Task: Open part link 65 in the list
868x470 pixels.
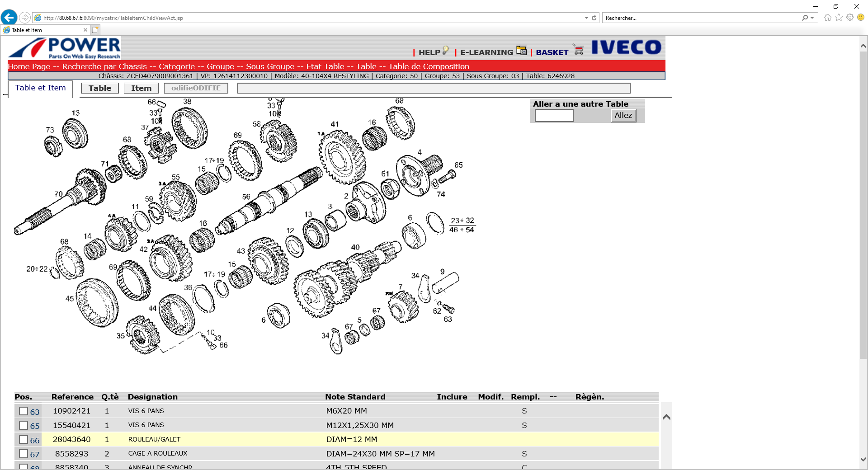Action: (x=35, y=426)
